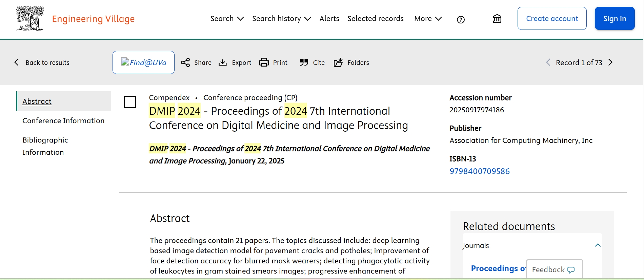644x280 pixels.
Task: Click the Cite quotation marks icon
Action: click(304, 62)
